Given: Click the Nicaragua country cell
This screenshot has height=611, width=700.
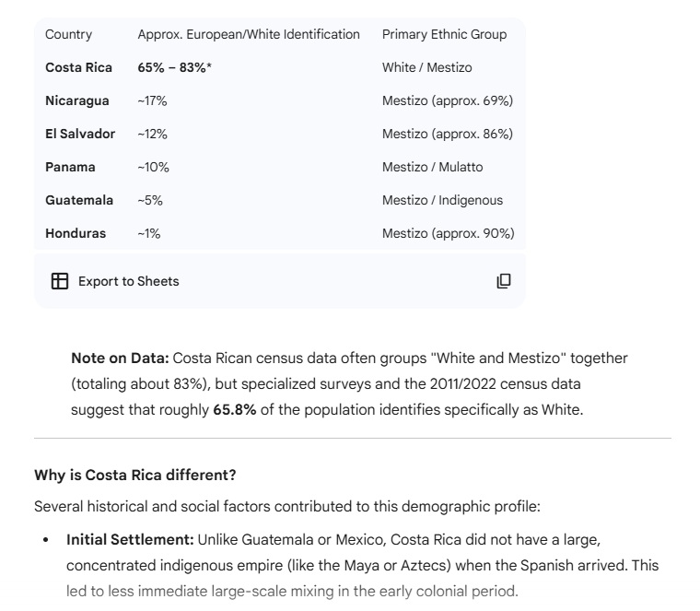Looking at the screenshot, I should (76, 100).
